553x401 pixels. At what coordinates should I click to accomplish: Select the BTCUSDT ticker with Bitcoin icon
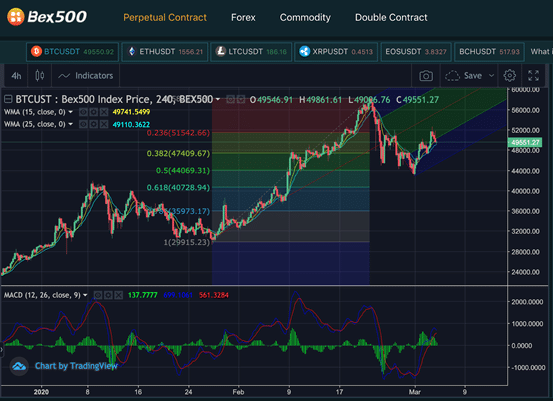[x=72, y=52]
